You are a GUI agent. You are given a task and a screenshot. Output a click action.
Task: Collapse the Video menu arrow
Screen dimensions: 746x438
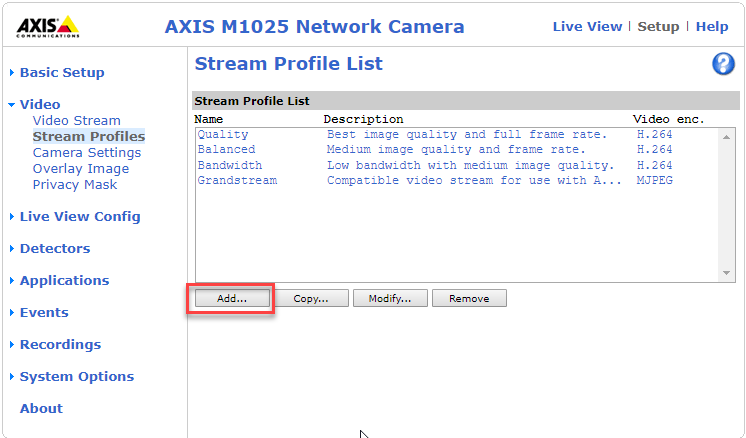(12, 105)
